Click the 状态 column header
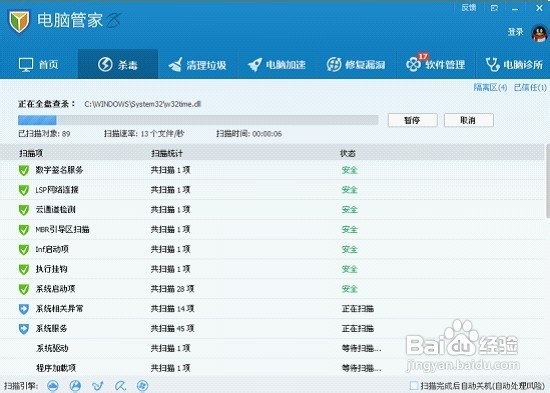550x393 pixels. pos(348,153)
